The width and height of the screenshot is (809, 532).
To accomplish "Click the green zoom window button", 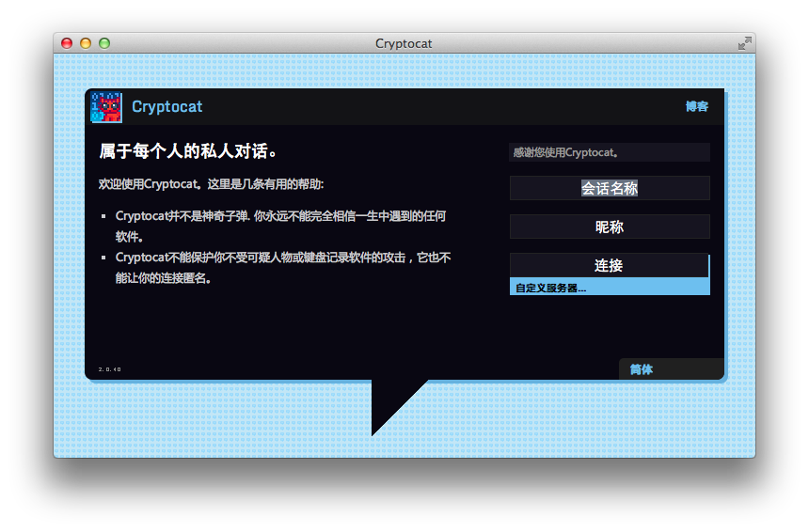I will pyautogui.click(x=104, y=43).
